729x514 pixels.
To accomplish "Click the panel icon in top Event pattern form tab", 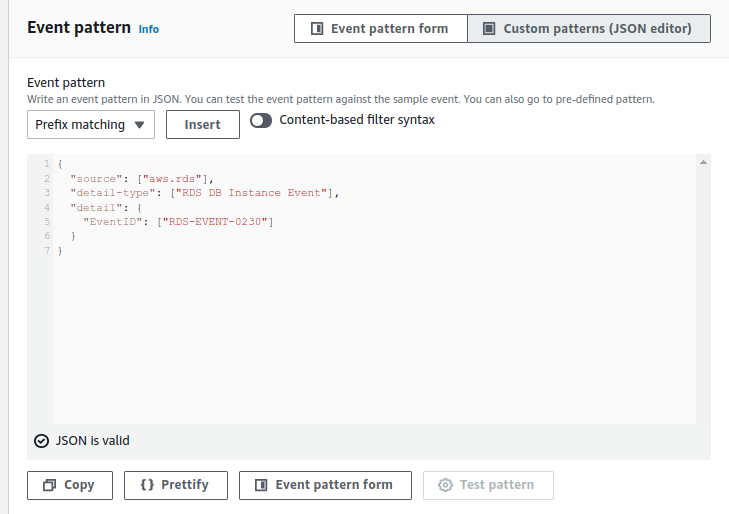I will (317, 29).
